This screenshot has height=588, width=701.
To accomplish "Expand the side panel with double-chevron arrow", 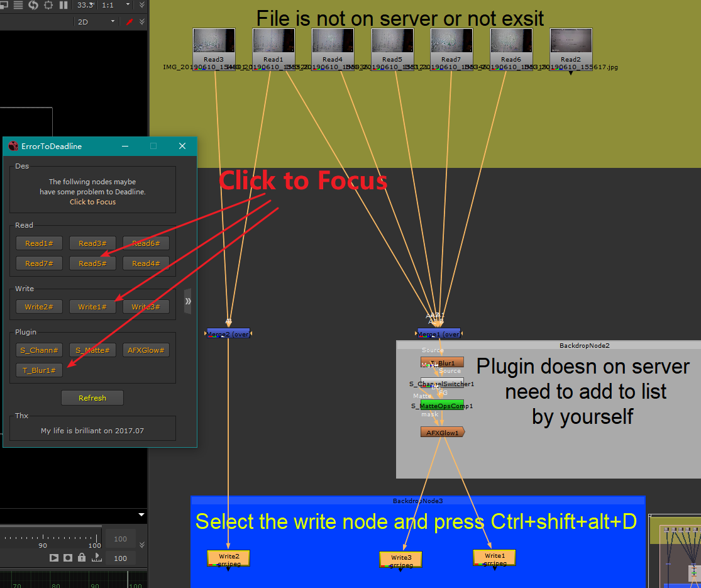I will pos(187,301).
